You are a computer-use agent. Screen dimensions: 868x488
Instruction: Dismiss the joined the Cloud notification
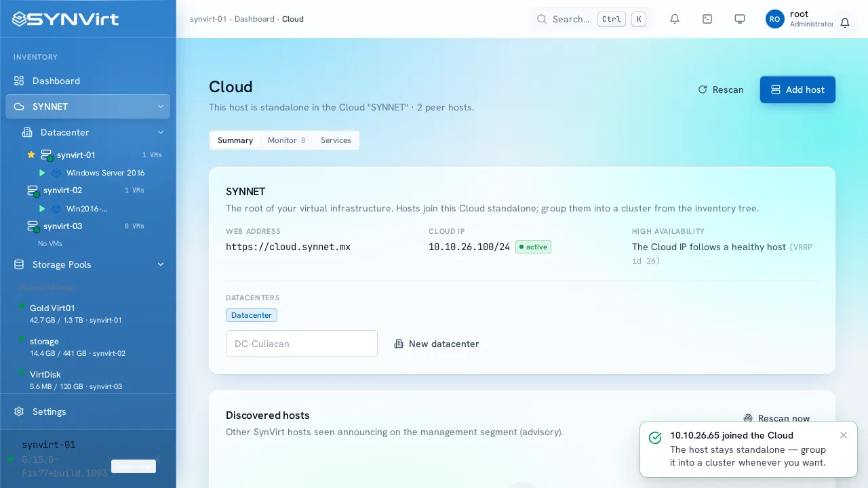click(844, 435)
